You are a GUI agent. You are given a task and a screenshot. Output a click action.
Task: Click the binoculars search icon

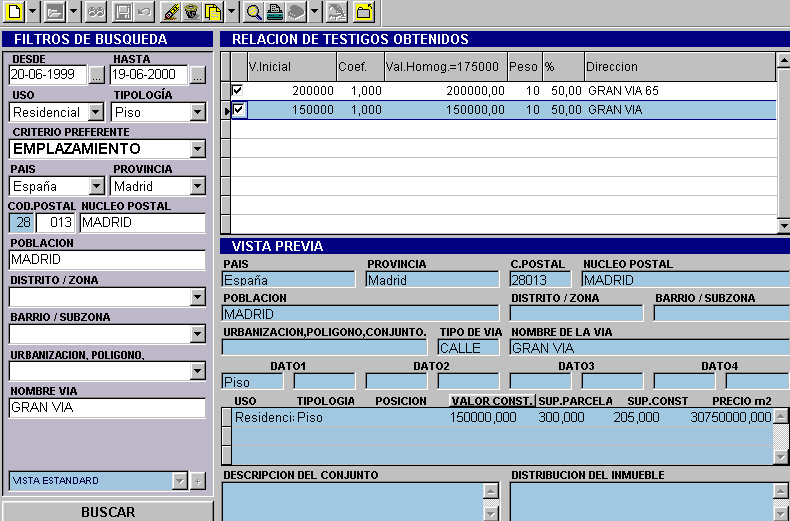[x=96, y=12]
